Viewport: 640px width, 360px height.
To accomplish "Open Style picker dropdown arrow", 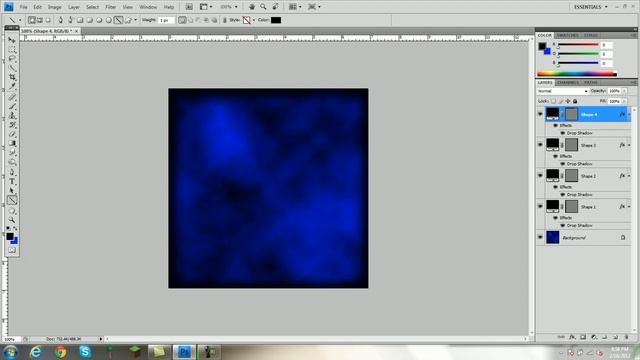I will pos(253,20).
